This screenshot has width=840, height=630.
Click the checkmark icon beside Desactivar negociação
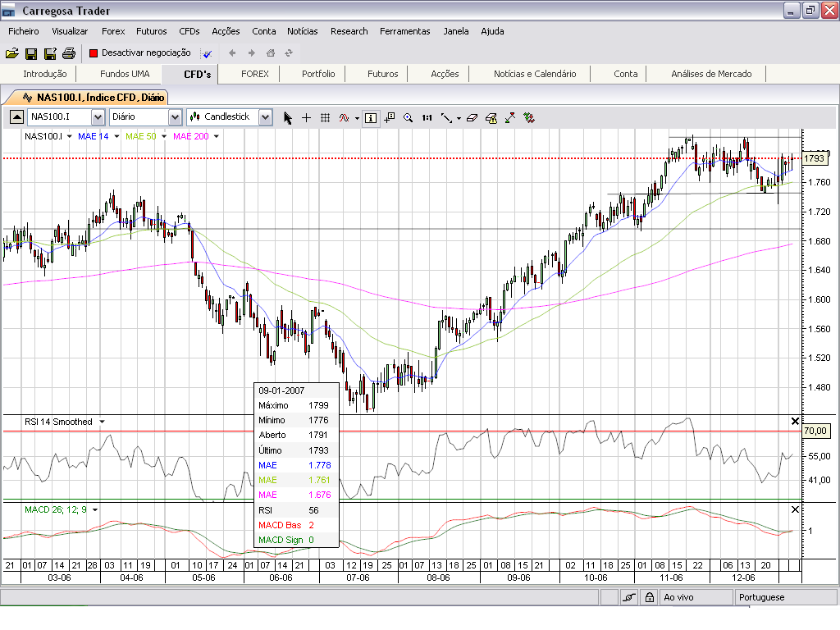(208, 53)
